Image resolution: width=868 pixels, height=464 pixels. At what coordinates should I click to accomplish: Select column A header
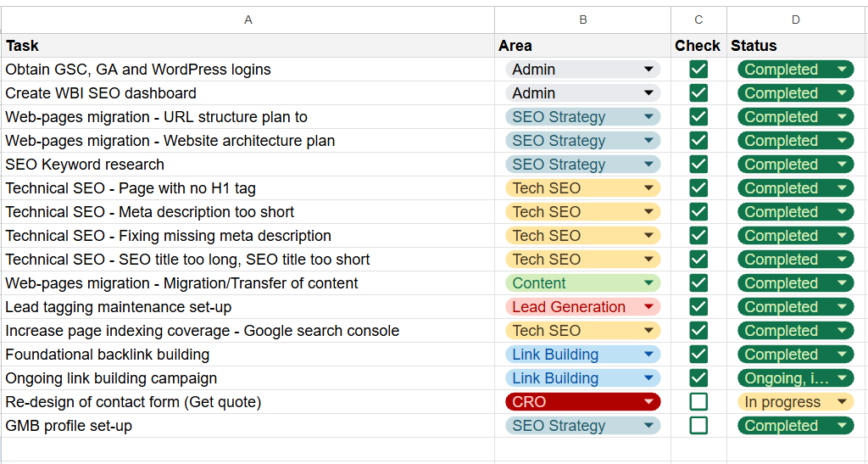coord(248,20)
